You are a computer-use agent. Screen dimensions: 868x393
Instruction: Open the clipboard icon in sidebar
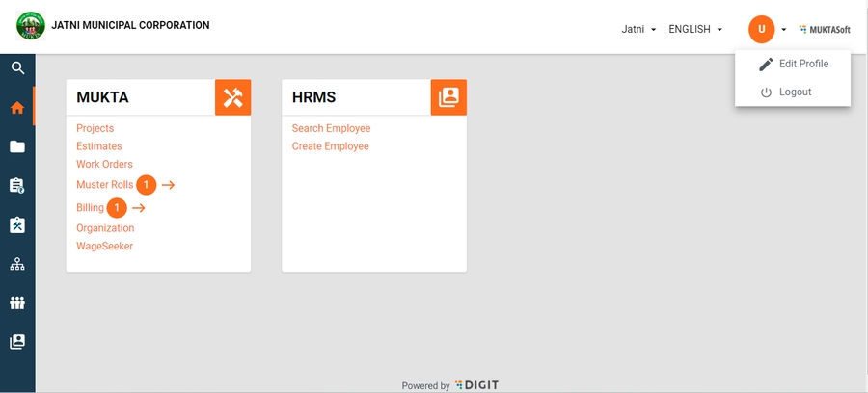click(17, 186)
